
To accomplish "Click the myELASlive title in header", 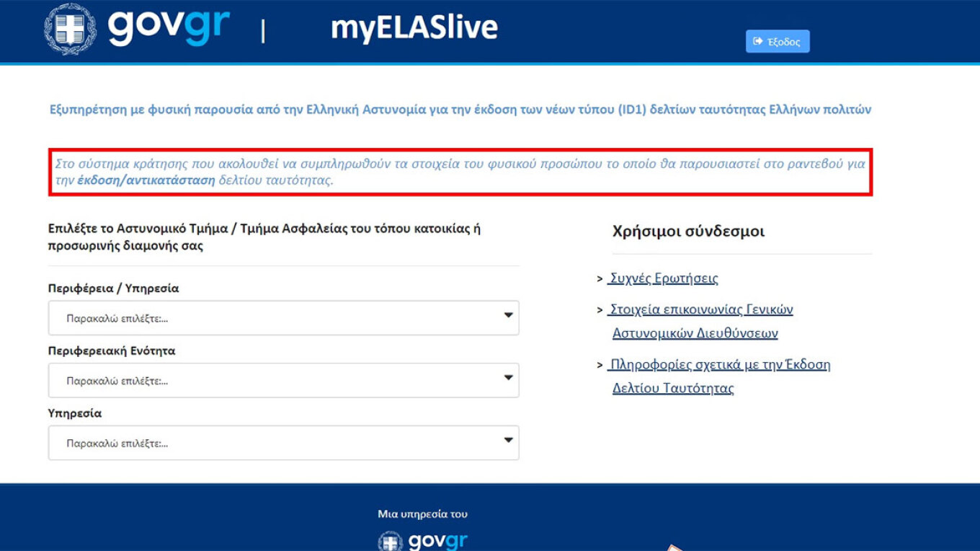I will coord(414,28).
